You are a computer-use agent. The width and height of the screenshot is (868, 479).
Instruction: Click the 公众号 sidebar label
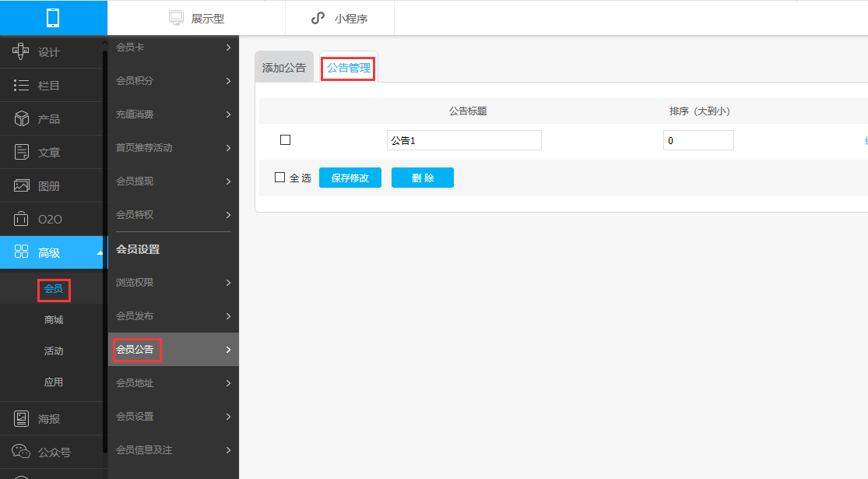(54, 453)
